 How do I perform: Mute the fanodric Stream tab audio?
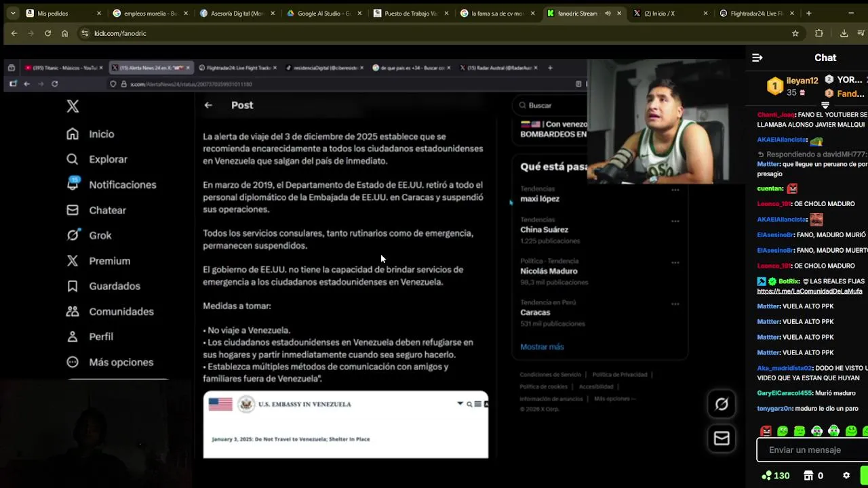608,14
